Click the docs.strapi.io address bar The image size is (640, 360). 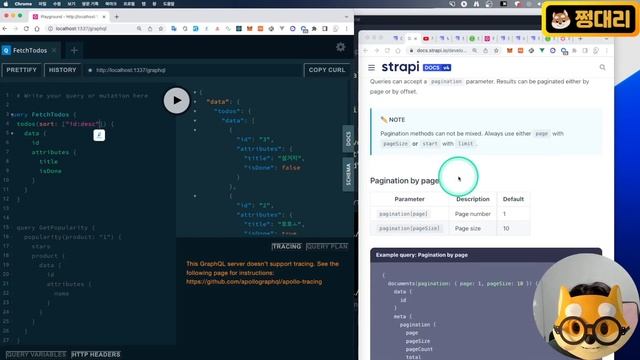pos(442,51)
